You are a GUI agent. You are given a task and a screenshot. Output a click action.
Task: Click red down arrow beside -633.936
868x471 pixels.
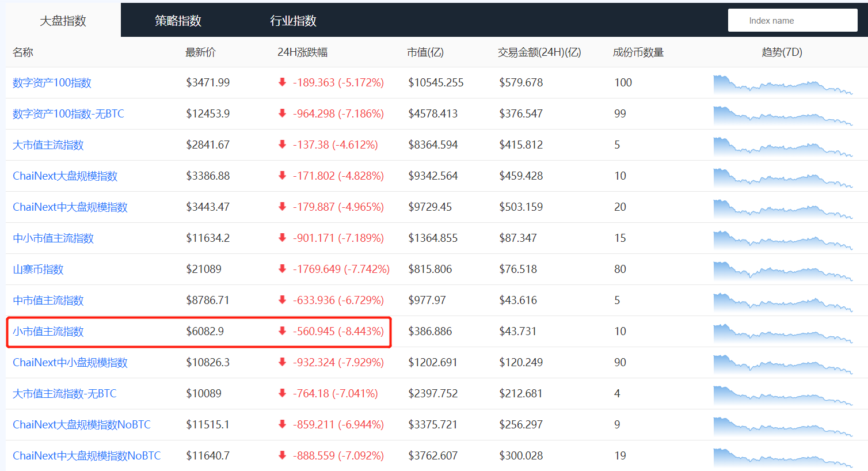pyautogui.click(x=282, y=300)
